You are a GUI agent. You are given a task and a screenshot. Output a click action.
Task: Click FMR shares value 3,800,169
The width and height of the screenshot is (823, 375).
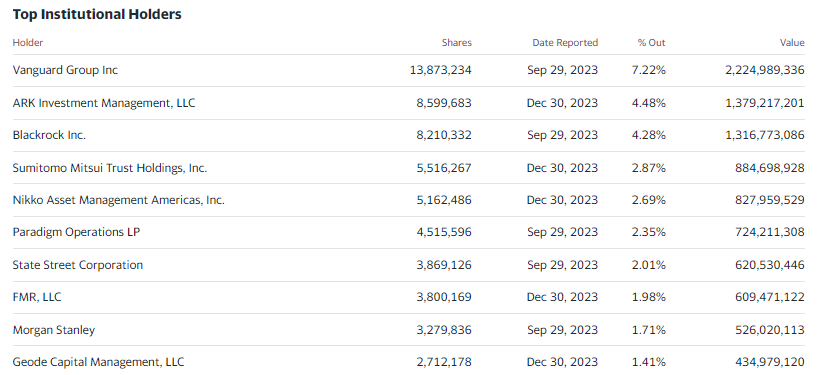pos(444,297)
